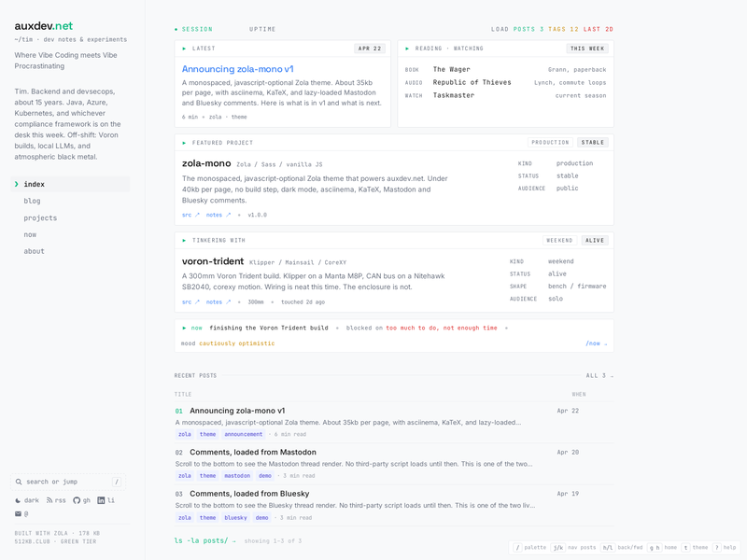Click the THIS WEEK badge
Screen dimensions: 747x560
587,49
